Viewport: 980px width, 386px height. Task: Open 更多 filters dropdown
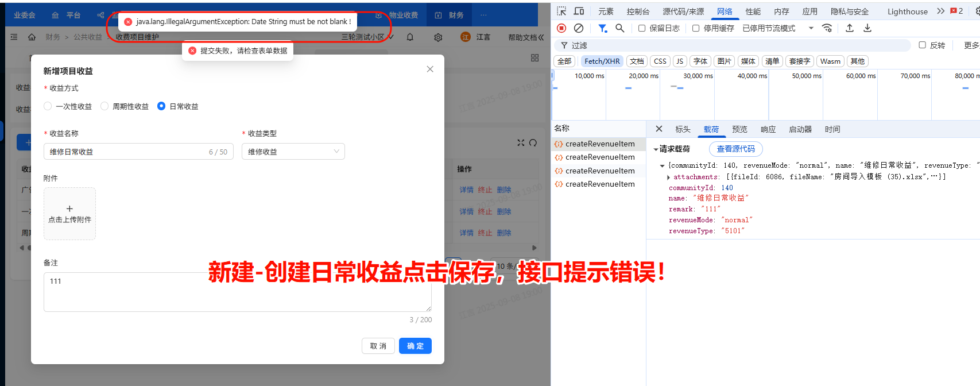[x=971, y=45]
